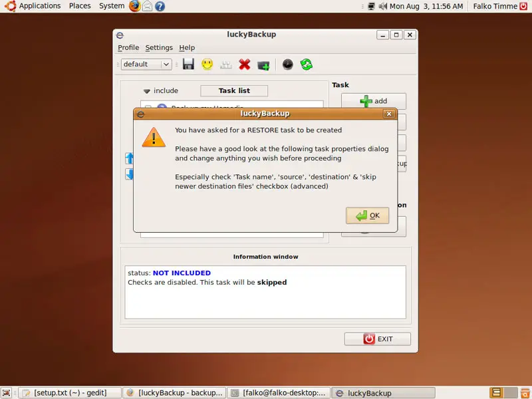This screenshot has height=399, width=532.
Task: Open the clock showing Mon Aug 3, 11:56 AM
Action: click(x=426, y=6)
